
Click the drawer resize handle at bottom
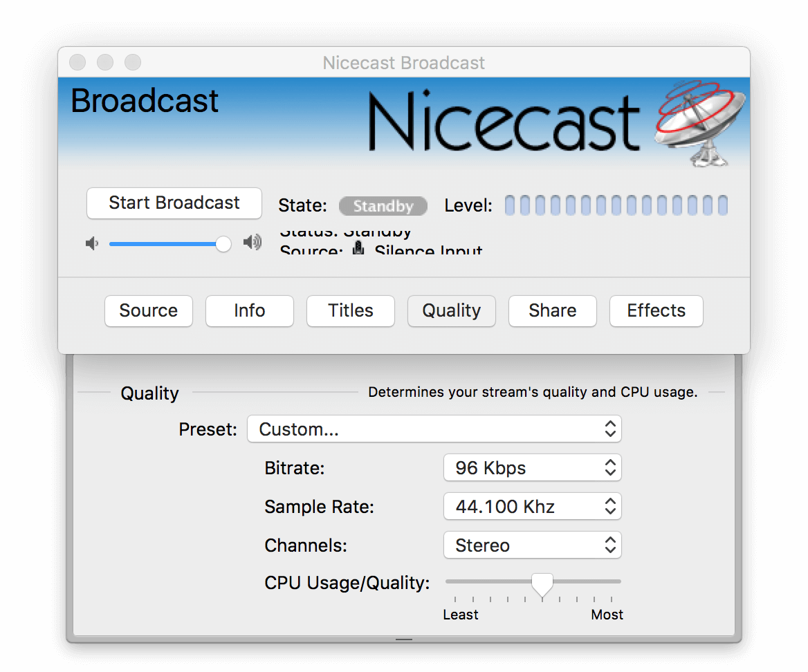coord(404,639)
